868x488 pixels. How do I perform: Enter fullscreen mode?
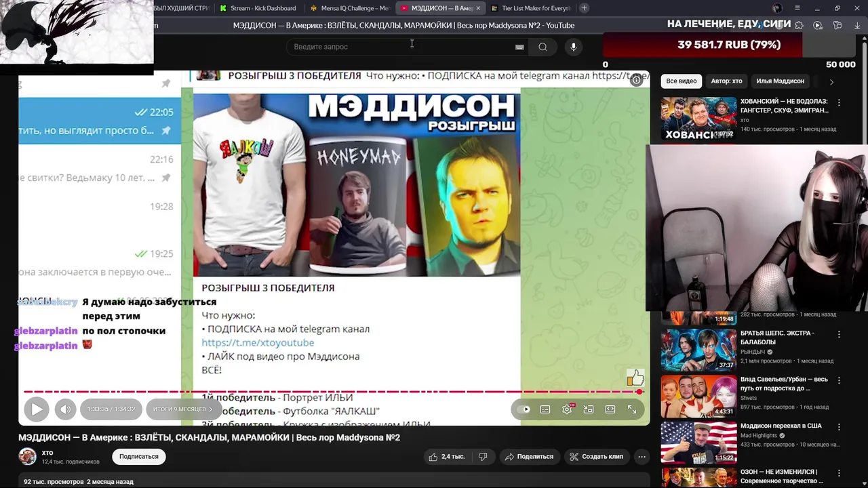click(632, 409)
